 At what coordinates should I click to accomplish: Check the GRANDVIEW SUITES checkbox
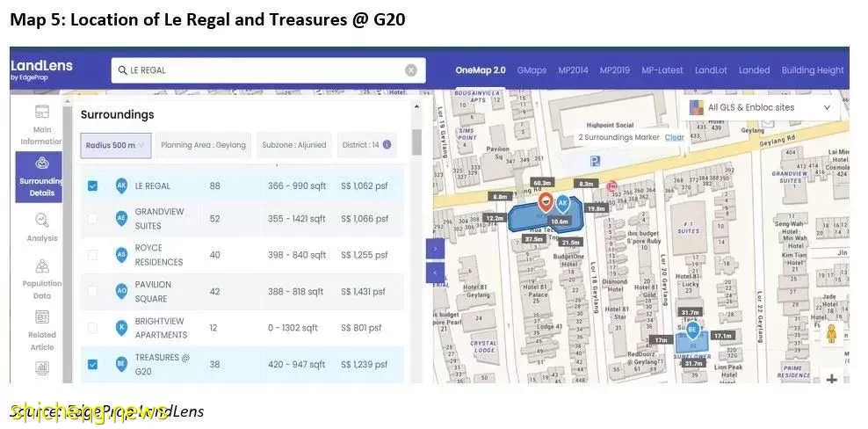tap(92, 219)
